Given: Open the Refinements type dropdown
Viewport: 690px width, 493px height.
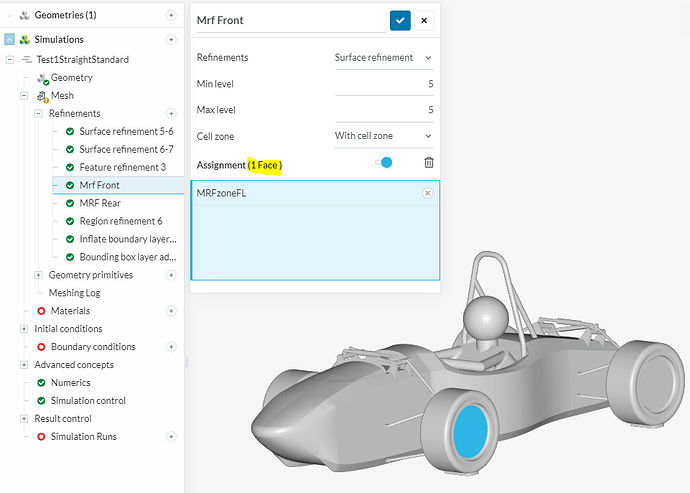Looking at the screenshot, I should point(384,58).
